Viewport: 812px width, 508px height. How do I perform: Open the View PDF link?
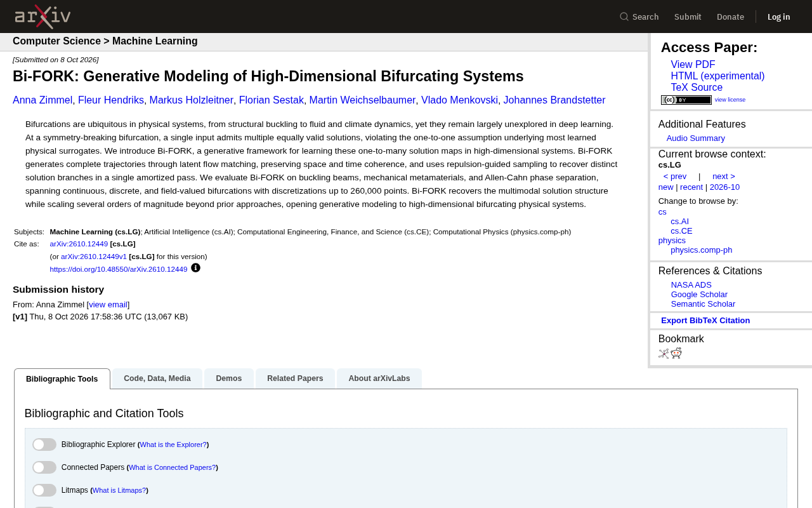(693, 65)
